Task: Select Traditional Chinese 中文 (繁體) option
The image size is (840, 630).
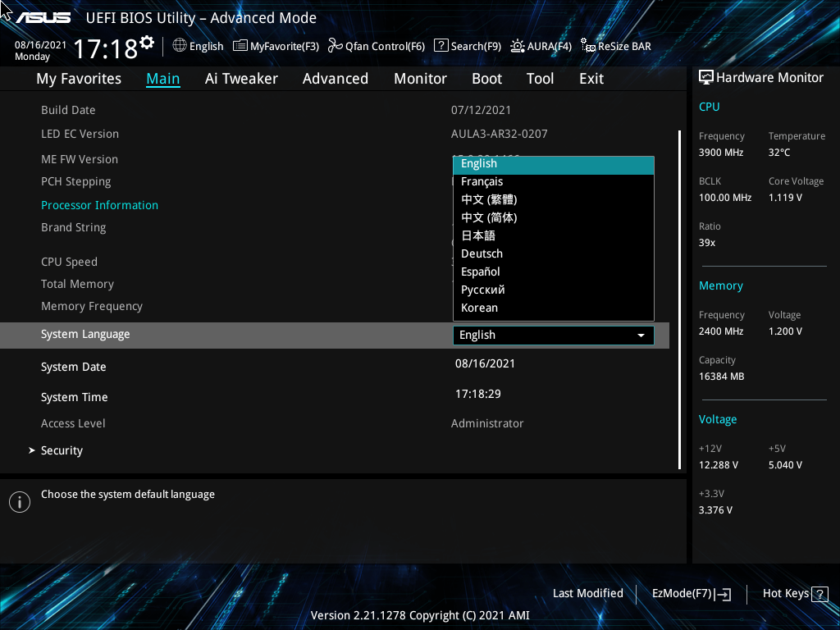Action: [x=554, y=200]
